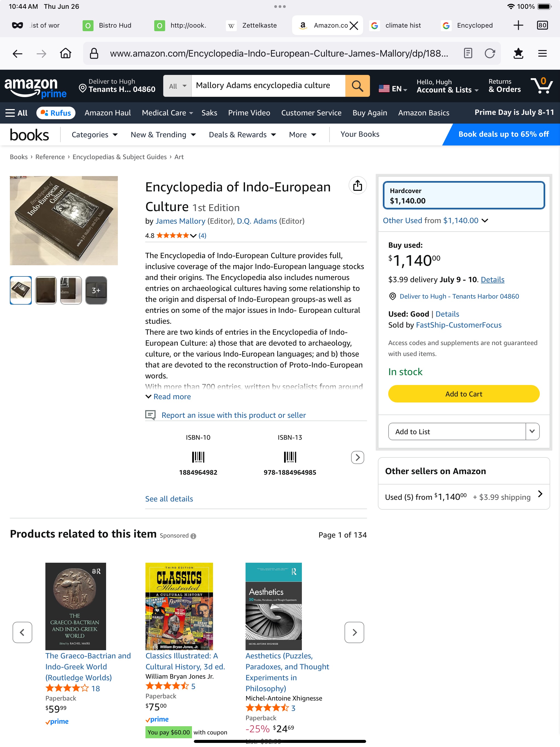Tap the share icon beside the title

pos(358,185)
